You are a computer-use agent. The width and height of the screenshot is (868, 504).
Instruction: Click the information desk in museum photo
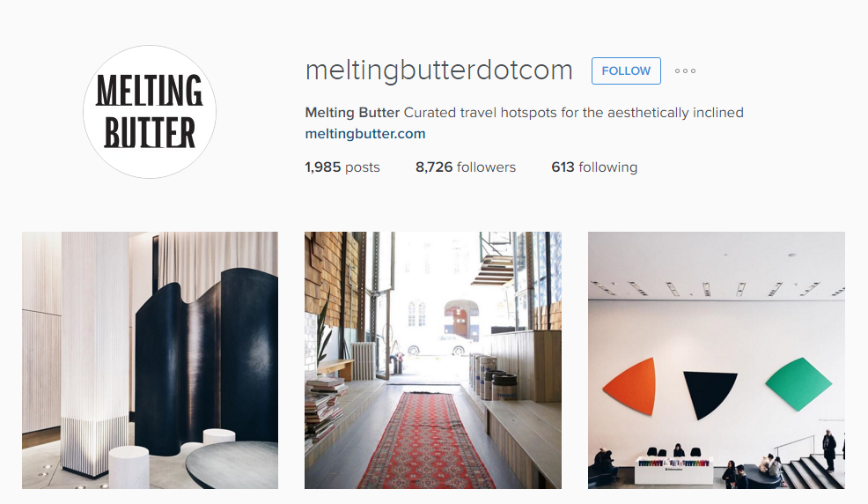(x=673, y=471)
